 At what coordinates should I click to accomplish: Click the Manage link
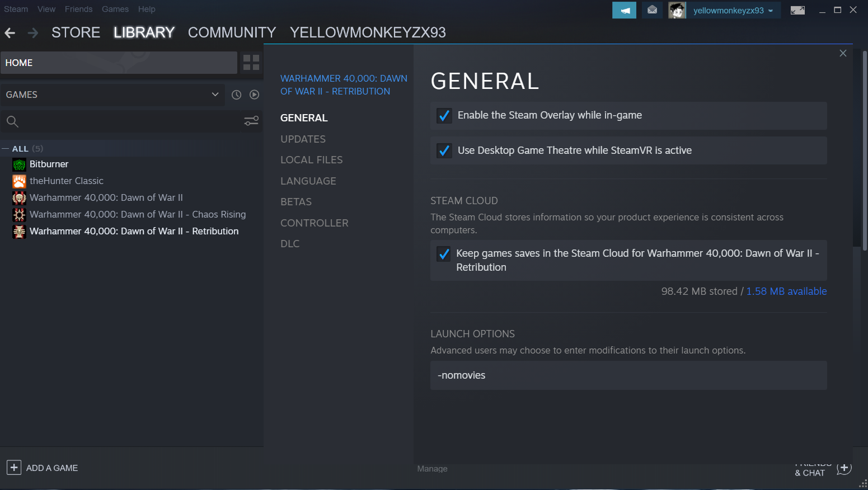[x=432, y=469]
